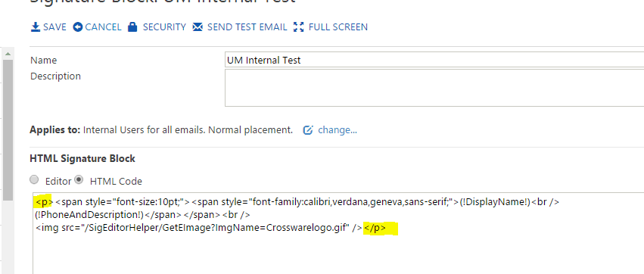Image resolution: width=644 pixels, height=274 pixels.
Task: Click the Security padlock icon
Action: coord(132,27)
